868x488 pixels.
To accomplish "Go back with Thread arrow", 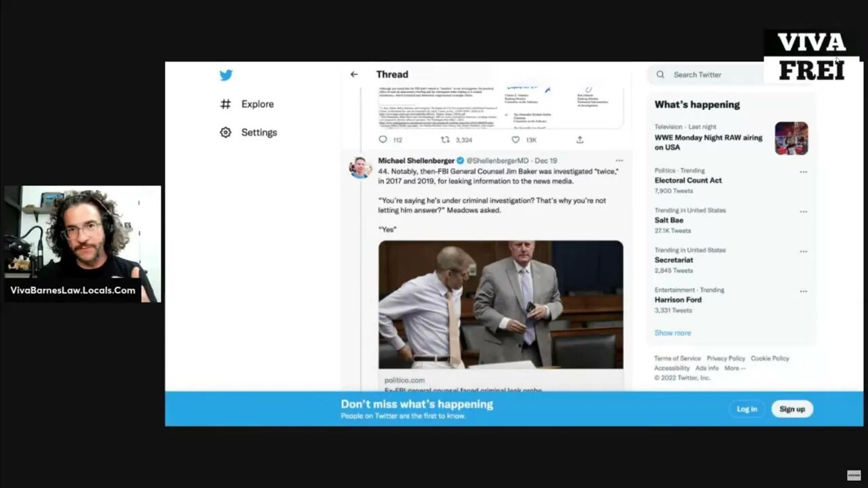I will click(x=354, y=75).
